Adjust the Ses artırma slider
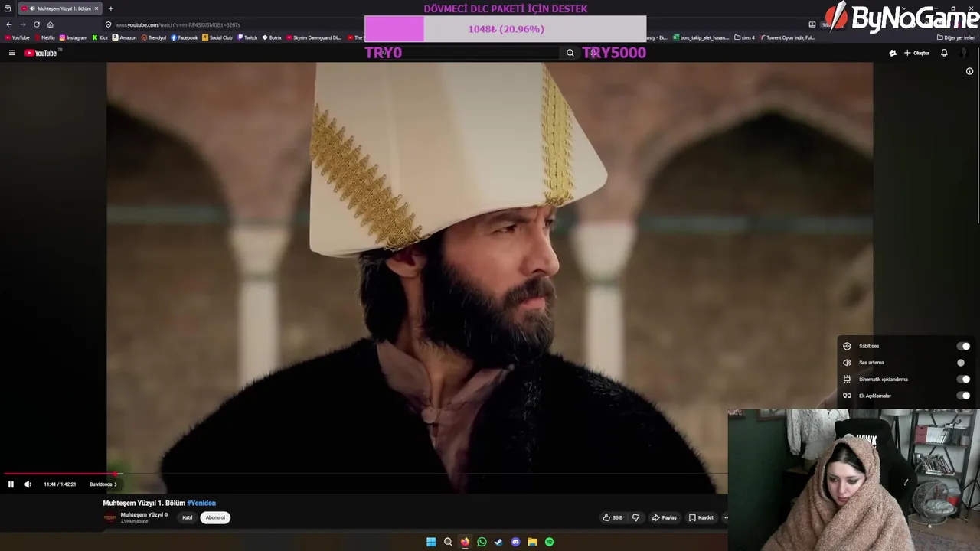 coord(961,363)
